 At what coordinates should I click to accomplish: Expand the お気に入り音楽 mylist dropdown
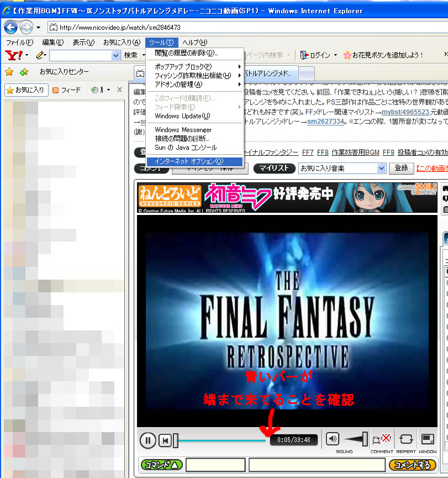coord(381,169)
